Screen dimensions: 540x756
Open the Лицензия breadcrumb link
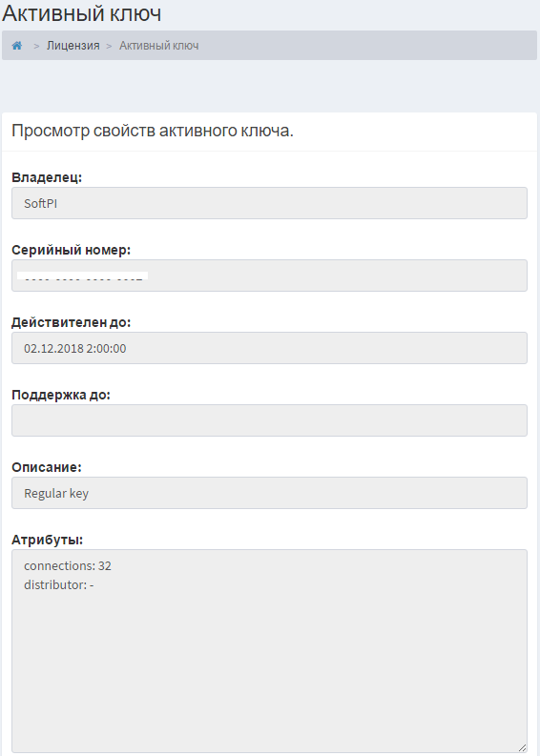(73, 46)
